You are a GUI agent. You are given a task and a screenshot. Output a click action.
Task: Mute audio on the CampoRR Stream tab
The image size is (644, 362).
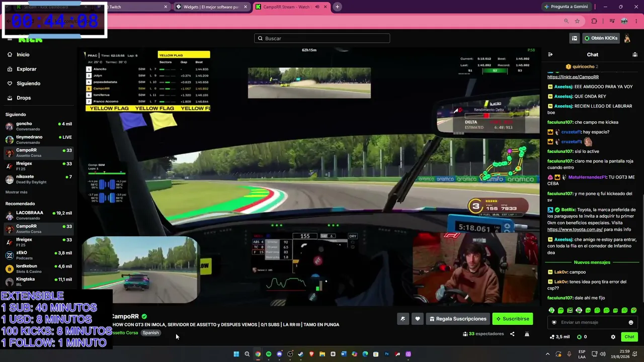coord(317,7)
